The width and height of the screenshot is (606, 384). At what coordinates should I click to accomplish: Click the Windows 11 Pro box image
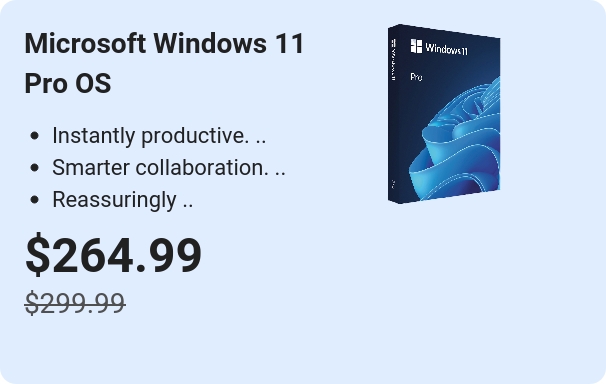(444, 114)
